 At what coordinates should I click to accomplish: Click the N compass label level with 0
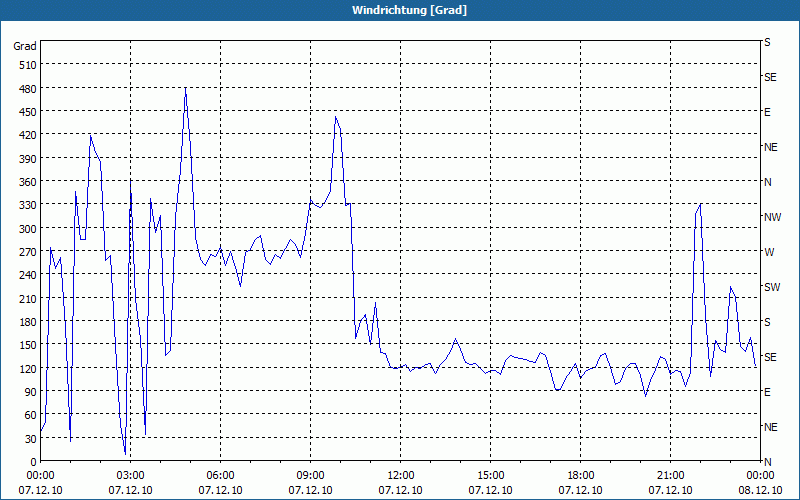[x=767, y=462]
